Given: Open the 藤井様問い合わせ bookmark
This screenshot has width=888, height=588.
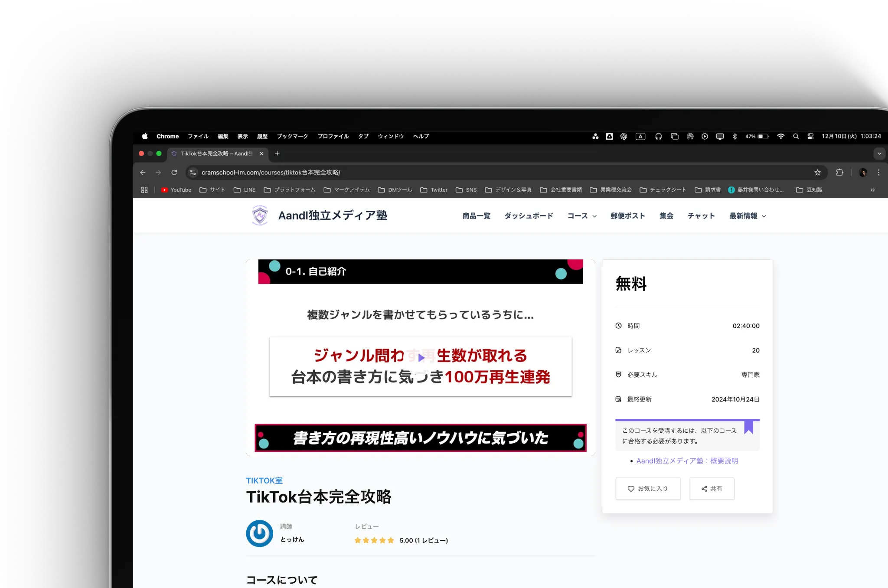Looking at the screenshot, I should (x=756, y=190).
